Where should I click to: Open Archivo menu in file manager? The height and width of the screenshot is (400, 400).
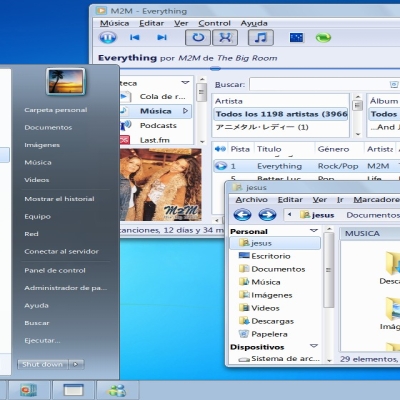pos(252,200)
